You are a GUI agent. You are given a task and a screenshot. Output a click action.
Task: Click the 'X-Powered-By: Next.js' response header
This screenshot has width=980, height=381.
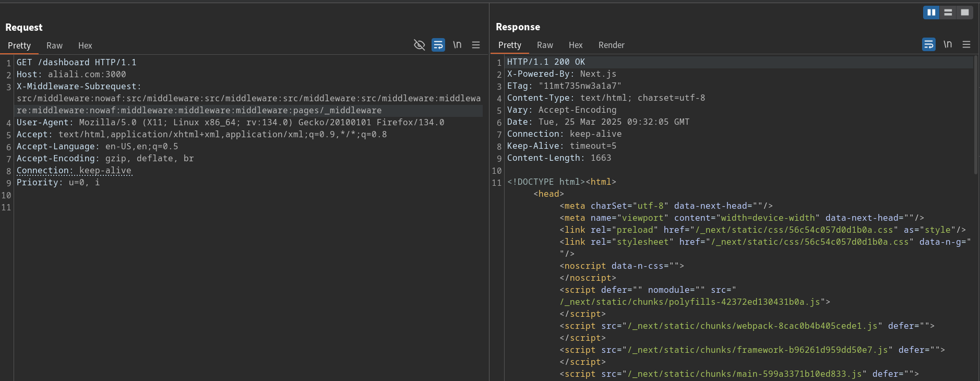tap(562, 74)
